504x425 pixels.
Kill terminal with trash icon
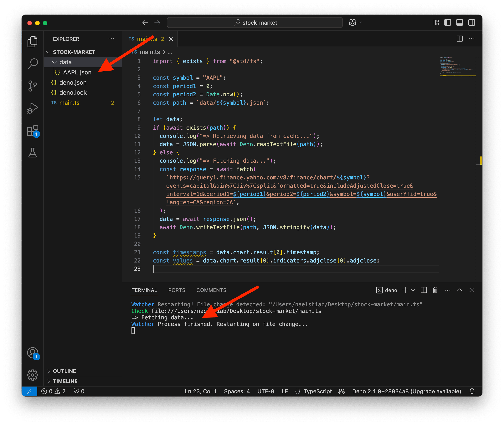point(435,290)
